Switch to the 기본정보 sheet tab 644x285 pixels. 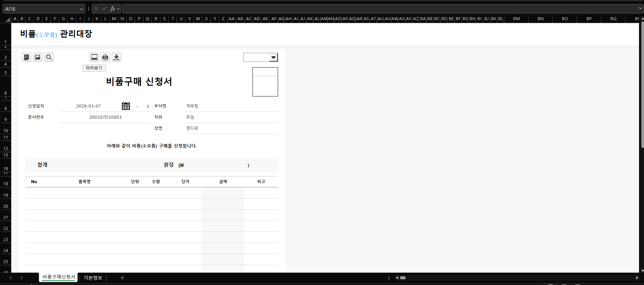point(93,278)
